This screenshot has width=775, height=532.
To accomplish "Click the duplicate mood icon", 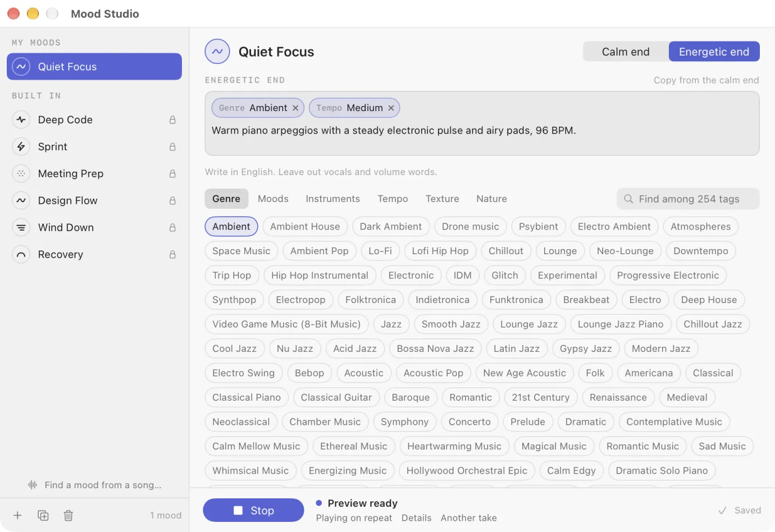I will tap(43, 515).
